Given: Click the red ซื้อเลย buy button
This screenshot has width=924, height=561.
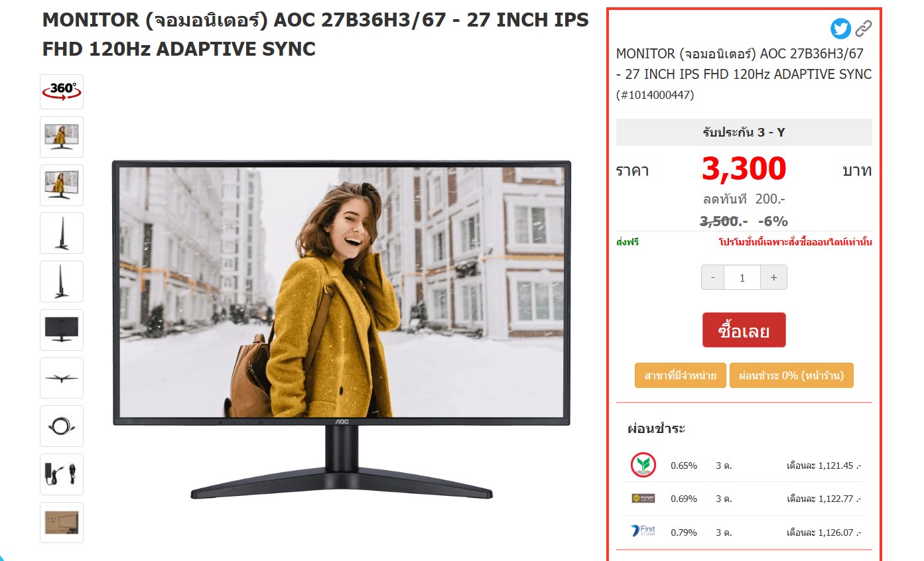Looking at the screenshot, I should pos(744,330).
